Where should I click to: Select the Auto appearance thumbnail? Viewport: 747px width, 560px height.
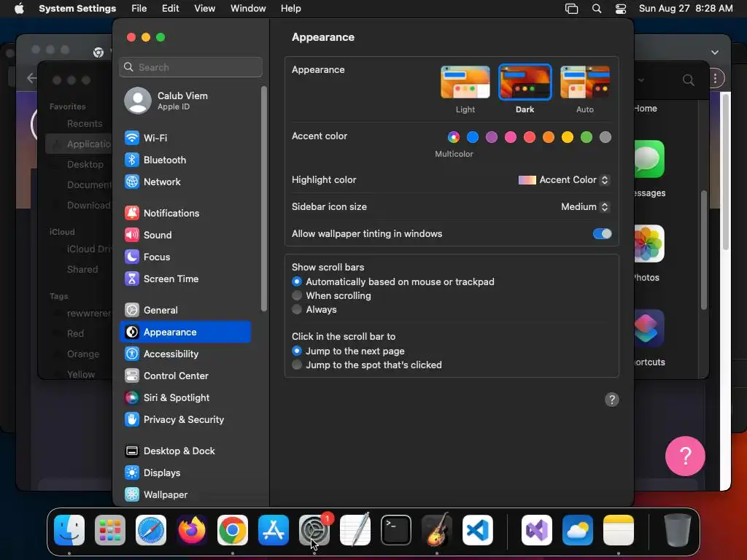pyautogui.click(x=585, y=82)
